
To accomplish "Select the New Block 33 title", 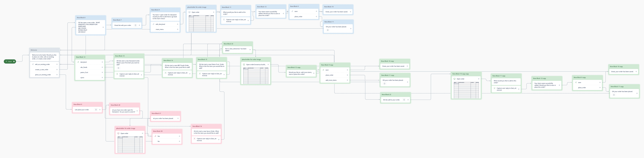I will (x=228, y=44).
